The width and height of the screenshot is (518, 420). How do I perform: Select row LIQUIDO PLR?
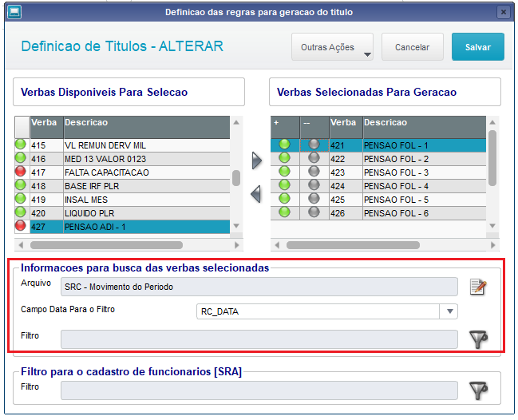coord(122,213)
